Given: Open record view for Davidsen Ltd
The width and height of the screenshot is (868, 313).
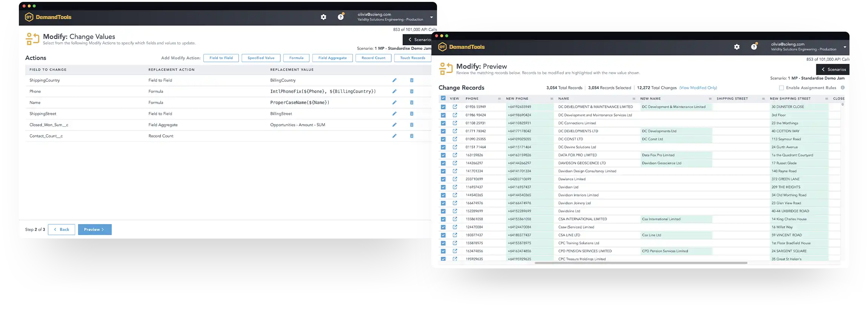Looking at the screenshot, I should [455, 187].
